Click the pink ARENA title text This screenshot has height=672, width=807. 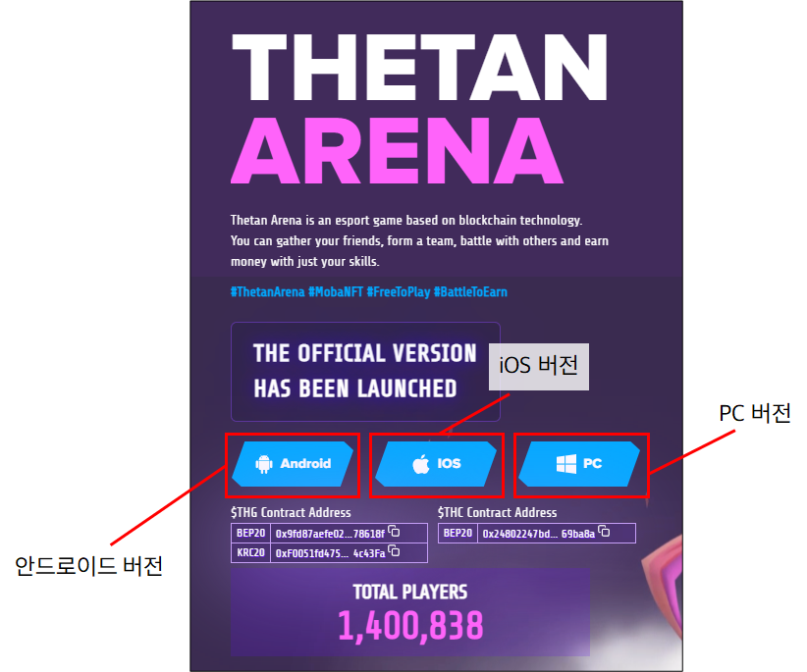(398, 151)
